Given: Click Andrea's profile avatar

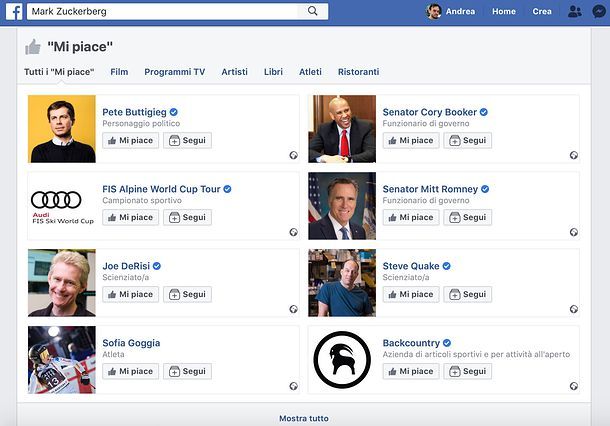Looking at the screenshot, I should 433,12.
